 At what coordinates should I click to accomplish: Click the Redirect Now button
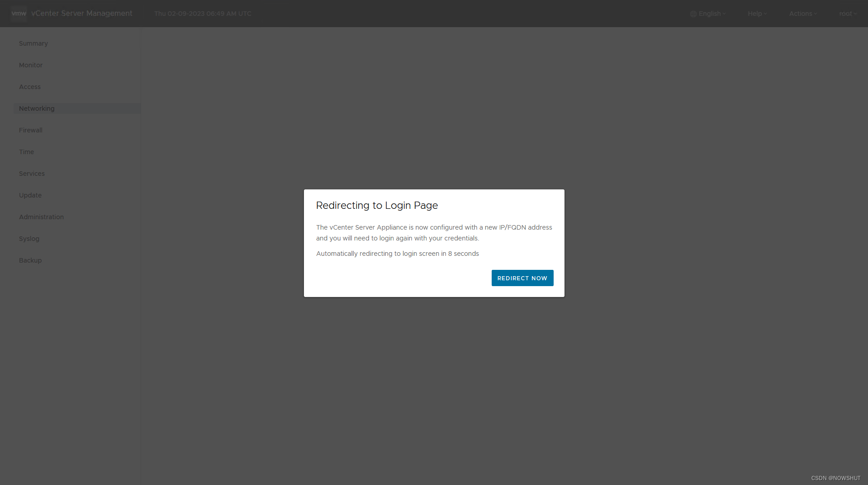522,278
